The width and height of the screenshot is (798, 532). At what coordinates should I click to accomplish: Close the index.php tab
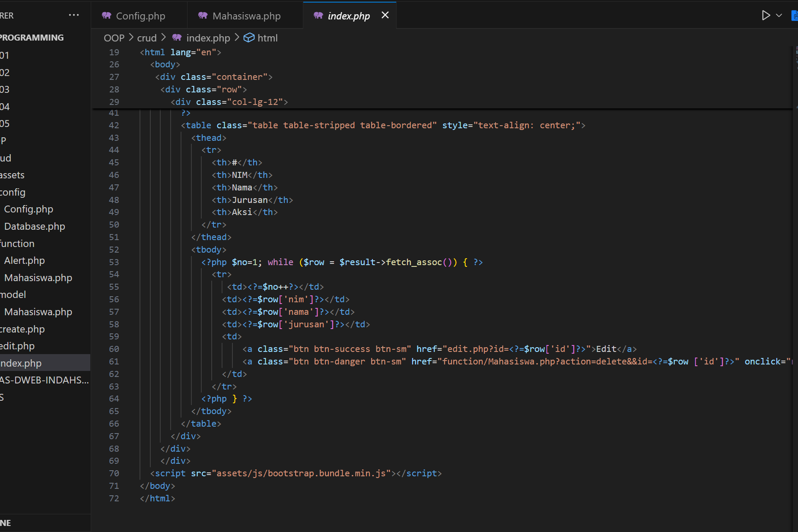click(385, 15)
